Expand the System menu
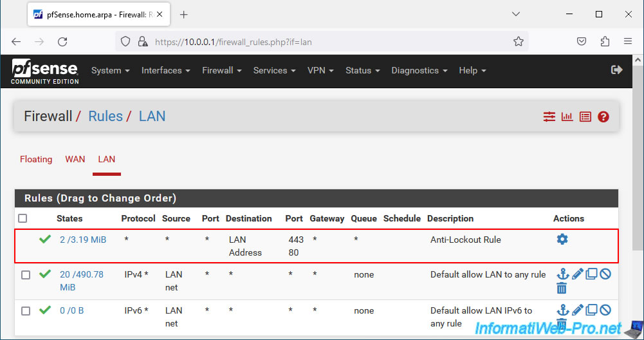The image size is (644, 340). pyautogui.click(x=111, y=70)
